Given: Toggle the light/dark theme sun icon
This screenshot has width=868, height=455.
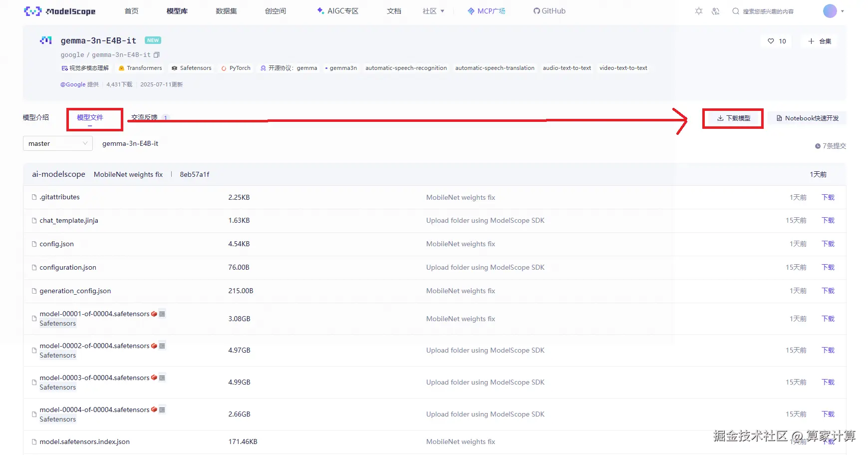Looking at the screenshot, I should tap(699, 11).
